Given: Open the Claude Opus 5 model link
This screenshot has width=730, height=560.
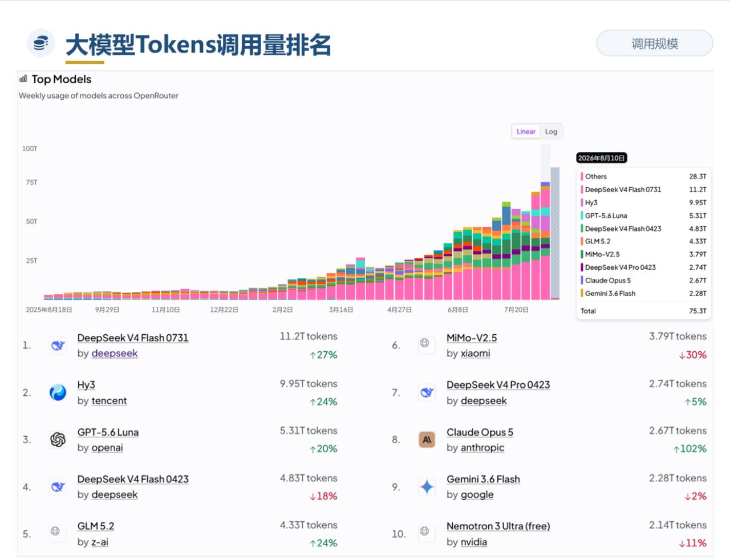Looking at the screenshot, I should pyautogui.click(x=480, y=432).
